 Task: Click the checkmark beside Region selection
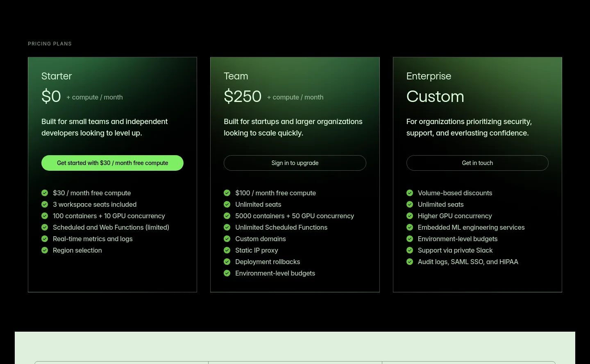click(45, 250)
